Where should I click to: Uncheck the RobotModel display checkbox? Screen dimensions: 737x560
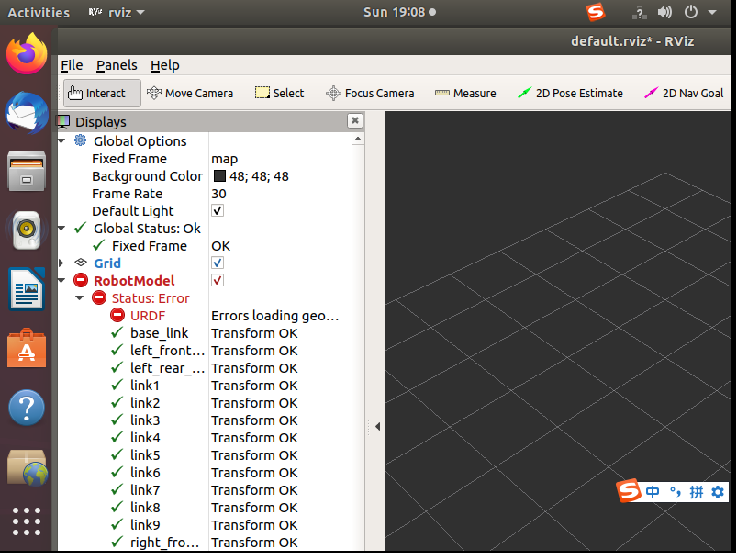(x=218, y=281)
